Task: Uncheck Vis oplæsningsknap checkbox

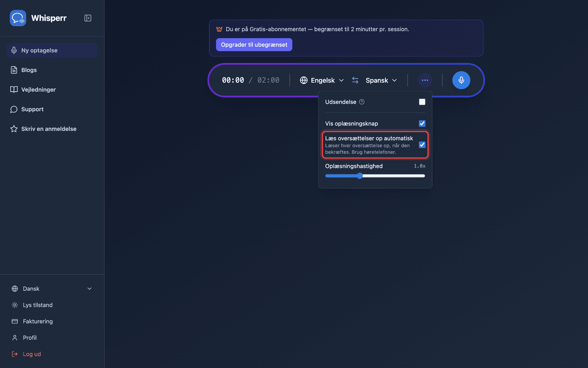Action: (422, 124)
